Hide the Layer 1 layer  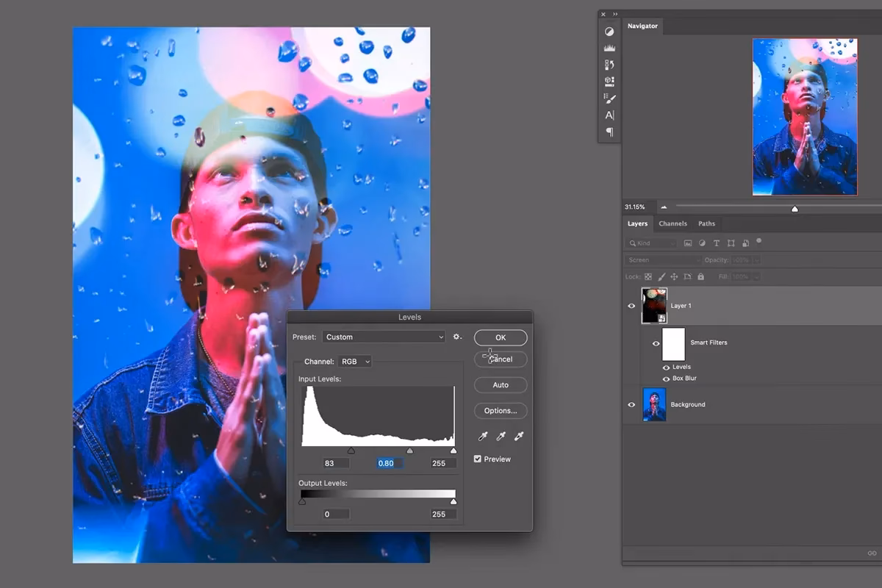631,305
